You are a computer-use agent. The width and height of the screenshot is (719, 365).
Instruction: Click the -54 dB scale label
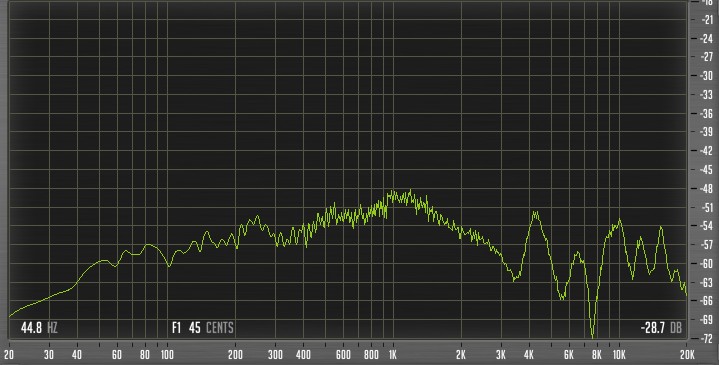coord(707,226)
